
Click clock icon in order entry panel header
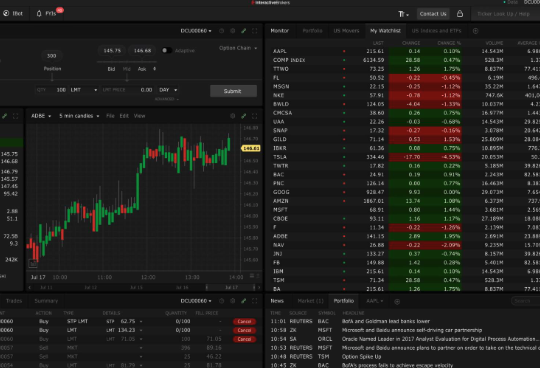221,31
